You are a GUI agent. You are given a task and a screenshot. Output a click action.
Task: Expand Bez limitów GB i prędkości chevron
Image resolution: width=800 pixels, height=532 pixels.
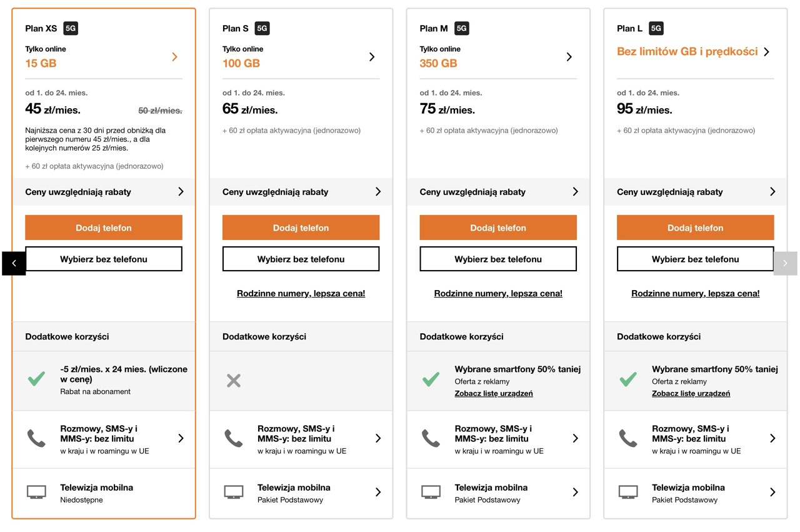coord(767,52)
